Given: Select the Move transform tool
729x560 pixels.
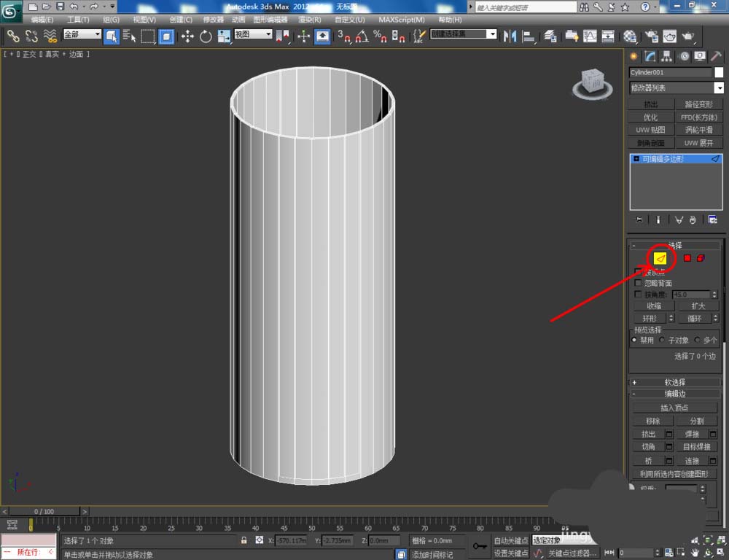Looking at the screenshot, I should (x=187, y=36).
